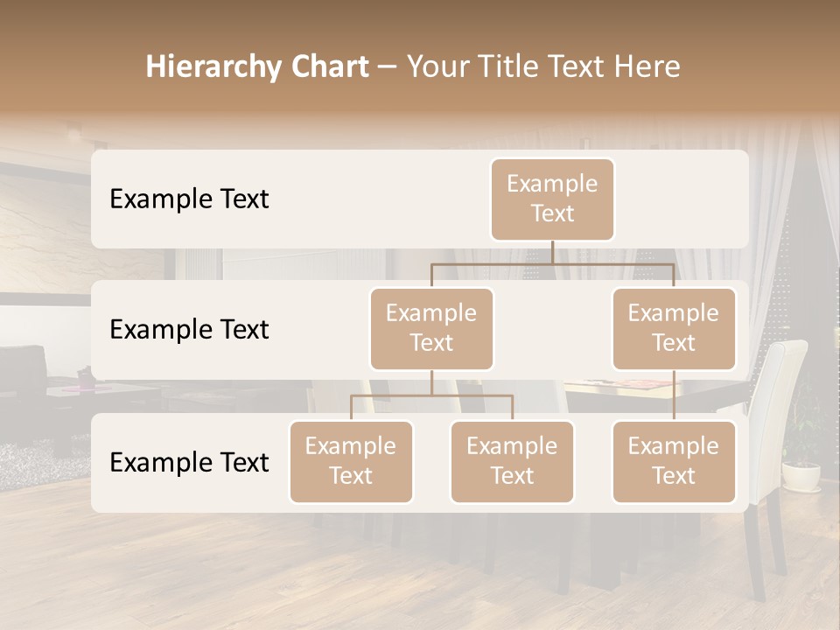Screen dimensions: 840x630
Task: Select the leftmost box in the bottom row
Action: pos(351,461)
